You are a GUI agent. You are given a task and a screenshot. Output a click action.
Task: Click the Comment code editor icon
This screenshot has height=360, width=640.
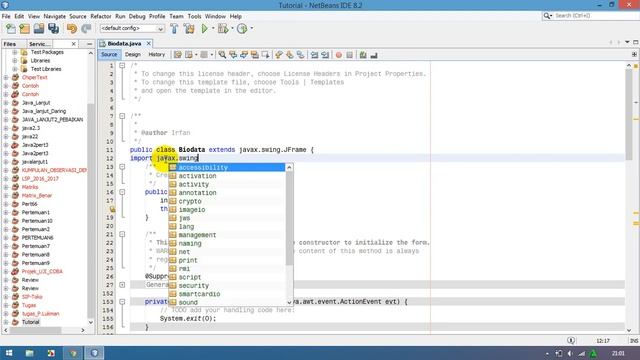pyautogui.click(x=363, y=55)
